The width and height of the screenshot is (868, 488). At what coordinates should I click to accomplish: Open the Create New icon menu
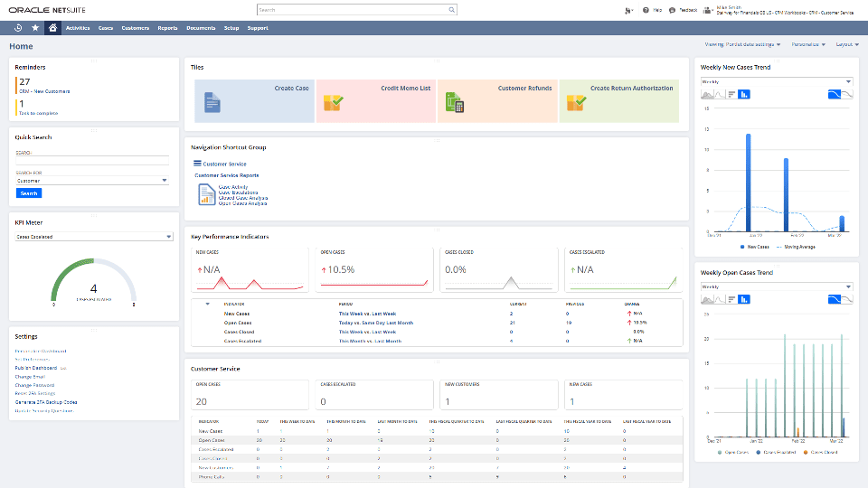pos(628,11)
